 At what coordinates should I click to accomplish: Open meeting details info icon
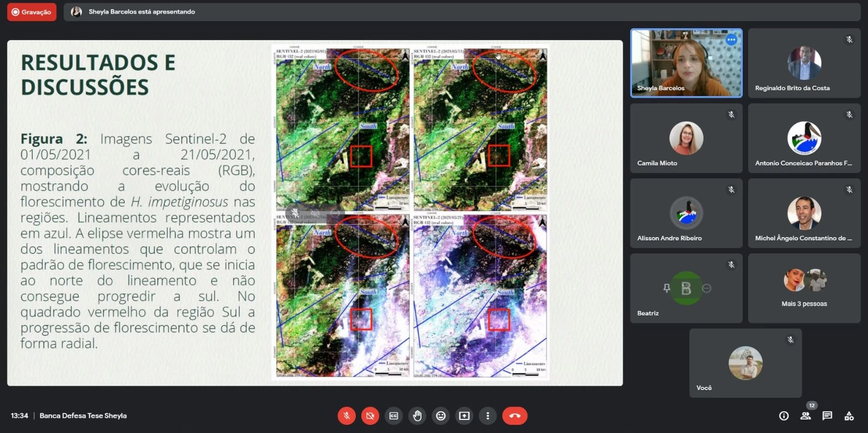[x=784, y=416]
